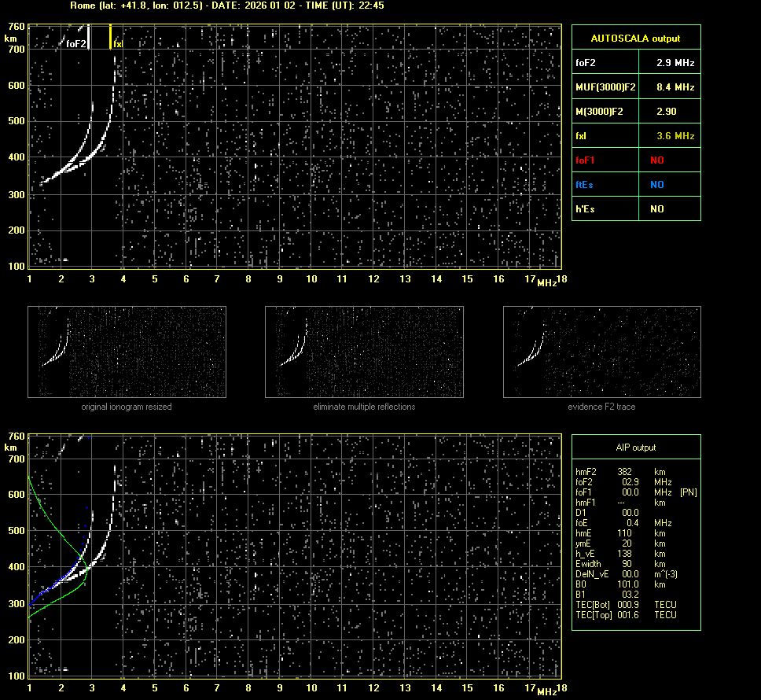Select the h'Es NO row
The image size is (761, 700).
[635, 209]
